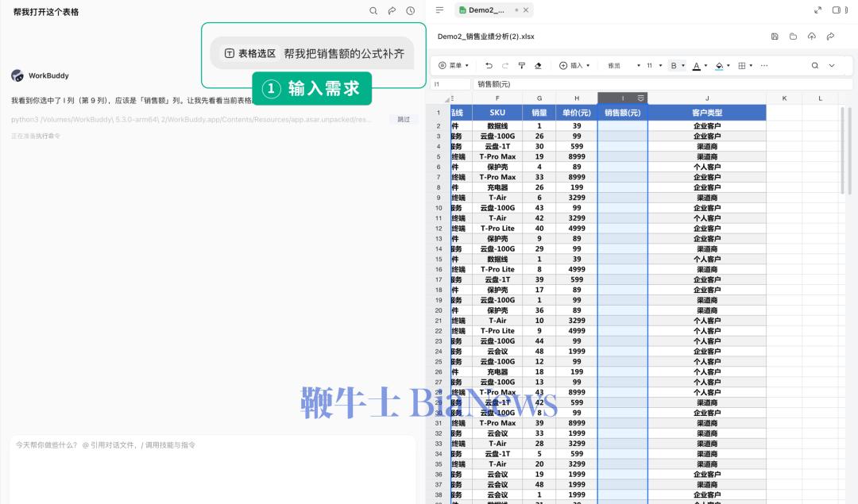The image size is (858, 504).
Task: Share spreadsheet with curved arrow icon
Action: click(x=830, y=36)
